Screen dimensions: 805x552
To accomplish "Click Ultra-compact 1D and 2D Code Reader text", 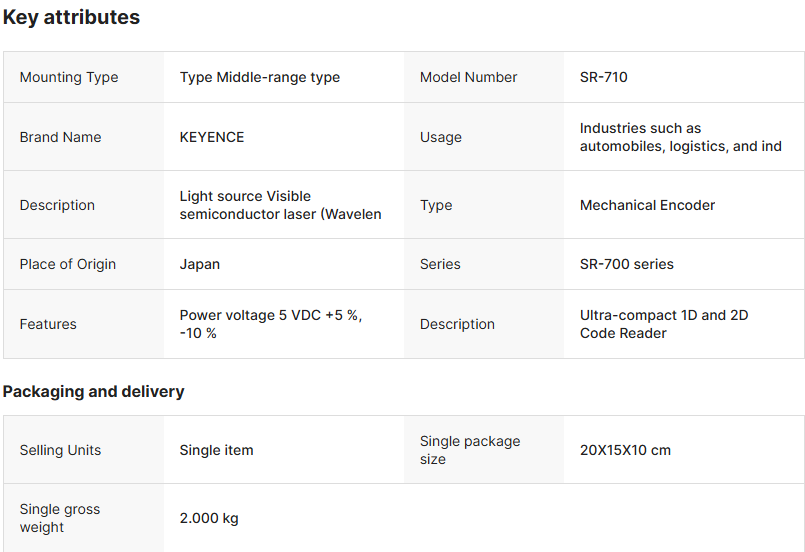I will (664, 324).
